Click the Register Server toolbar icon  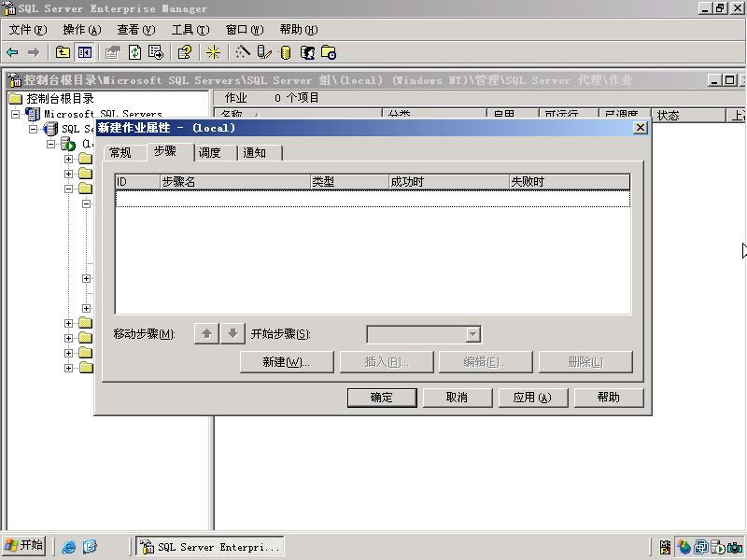264,52
